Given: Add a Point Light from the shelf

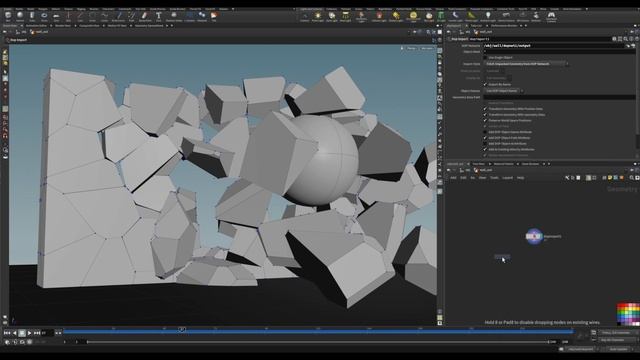Looking at the screenshot, I should (318, 16).
